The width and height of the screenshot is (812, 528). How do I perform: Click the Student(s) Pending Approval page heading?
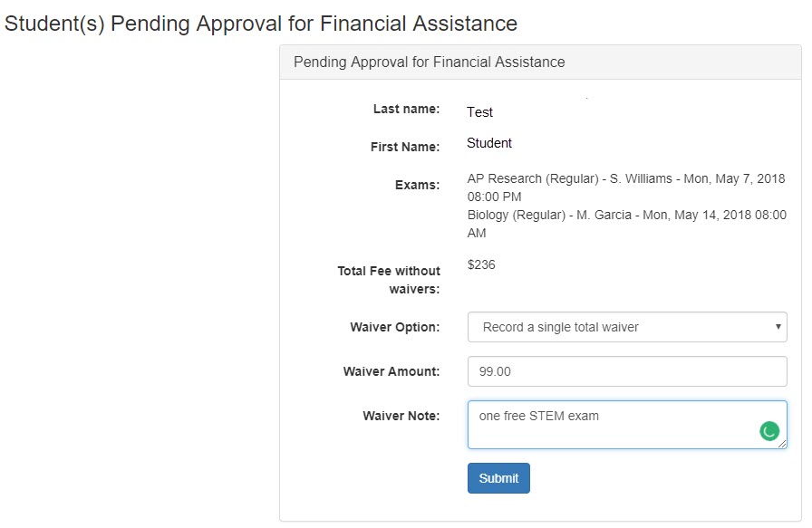[x=260, y=24]
